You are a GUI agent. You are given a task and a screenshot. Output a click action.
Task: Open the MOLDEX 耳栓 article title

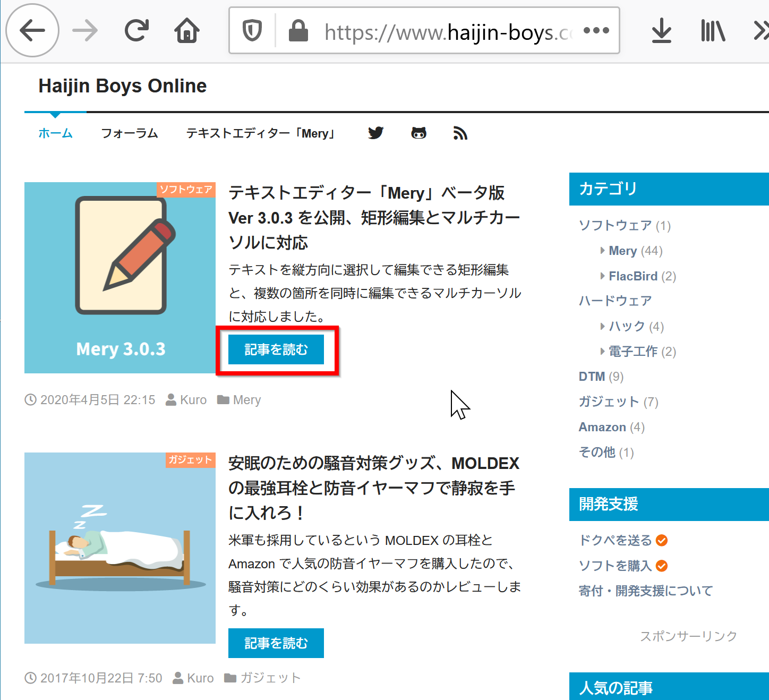click(374, 488)
